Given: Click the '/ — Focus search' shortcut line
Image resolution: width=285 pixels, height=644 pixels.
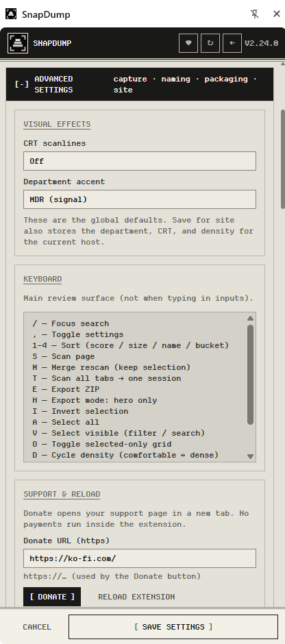Looking at the screenshot, I should click(x=71, y=323).
